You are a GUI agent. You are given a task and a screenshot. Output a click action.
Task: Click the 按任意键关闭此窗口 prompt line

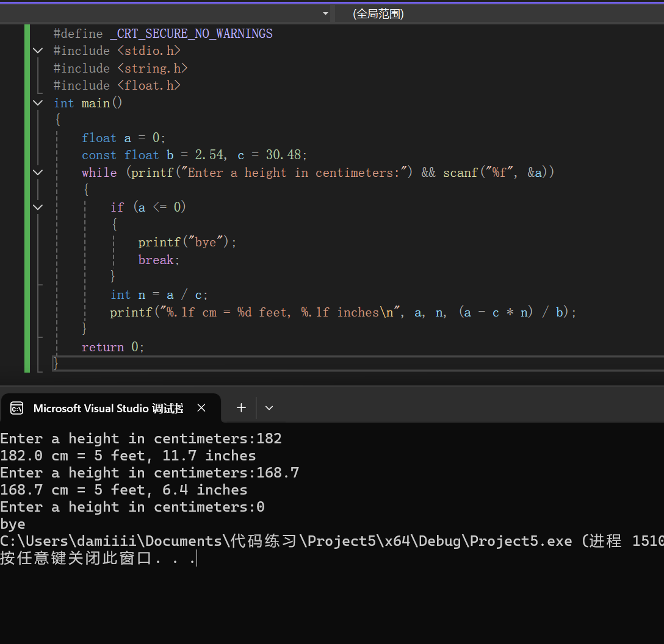[98, 558]
